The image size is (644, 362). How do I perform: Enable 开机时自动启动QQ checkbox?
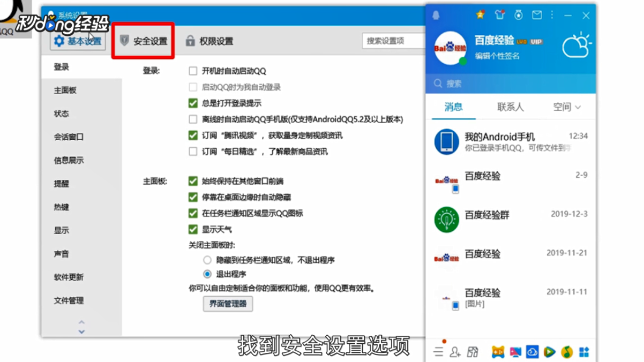[193, 71]
